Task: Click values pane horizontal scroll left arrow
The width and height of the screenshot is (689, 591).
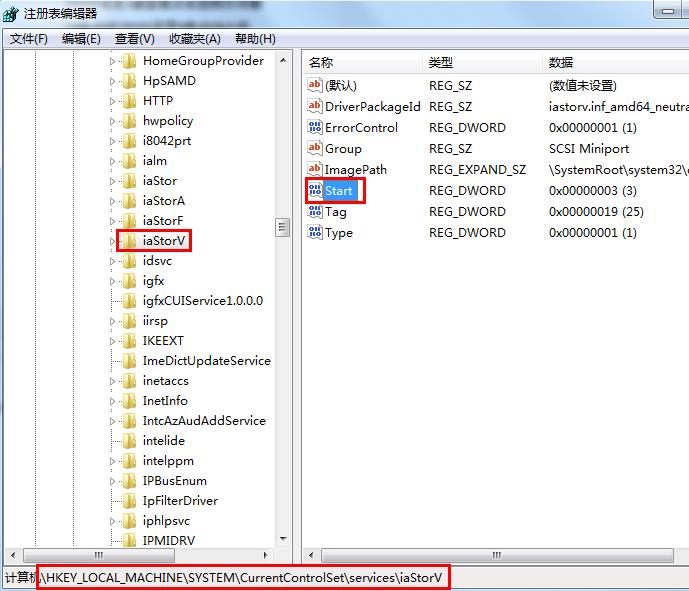Action: click(x=311, y=555)
